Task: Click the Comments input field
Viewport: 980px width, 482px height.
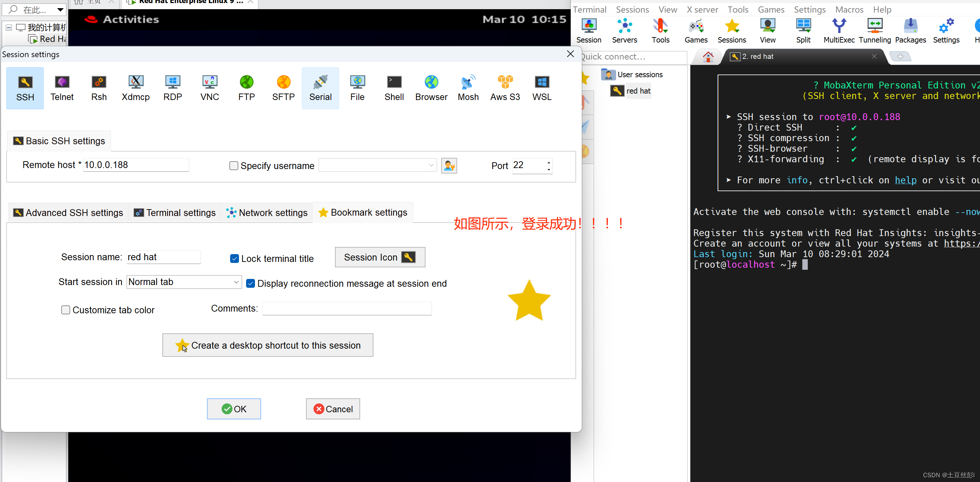Action: click(x=347, y=309)
